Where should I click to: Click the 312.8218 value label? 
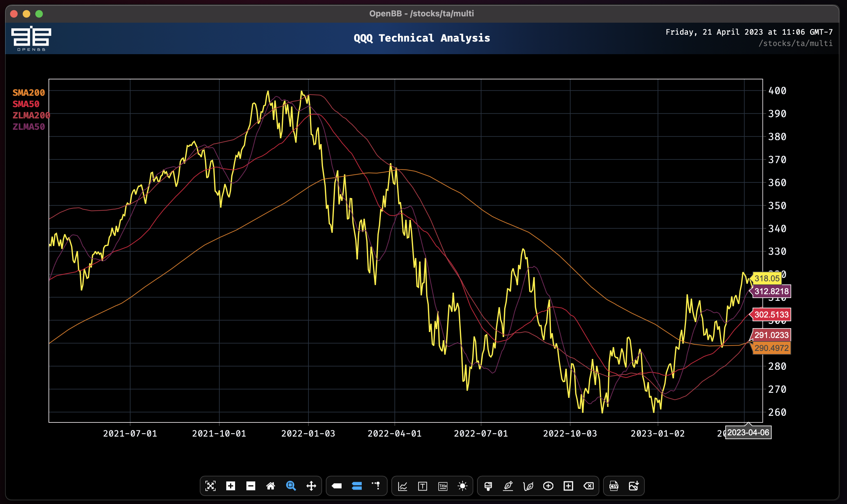(x=771, y=291)
